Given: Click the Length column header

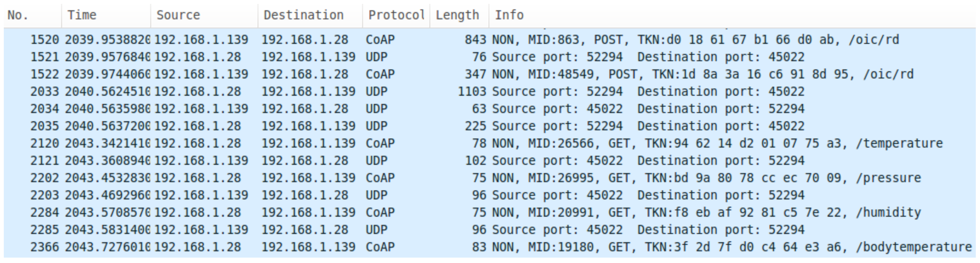Looking at the screenshot, I should point(457,15).
